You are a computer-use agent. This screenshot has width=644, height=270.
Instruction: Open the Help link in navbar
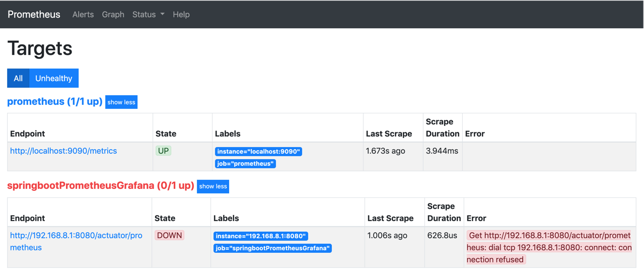[x=181, y=15]
